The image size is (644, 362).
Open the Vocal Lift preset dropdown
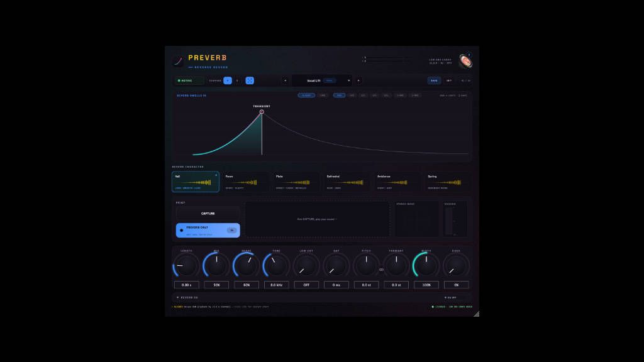[x=322, y=81]
